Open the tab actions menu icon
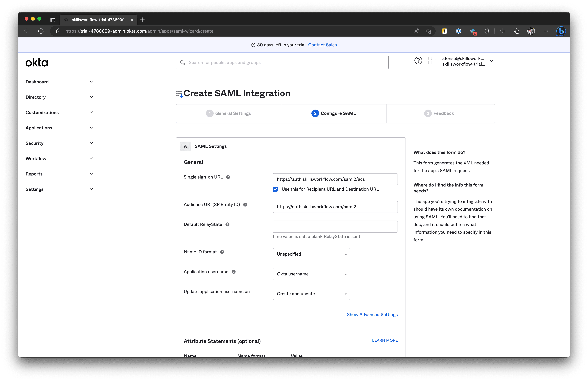The height and width of the screenshot is (381, 588). (x=53, y=20)
